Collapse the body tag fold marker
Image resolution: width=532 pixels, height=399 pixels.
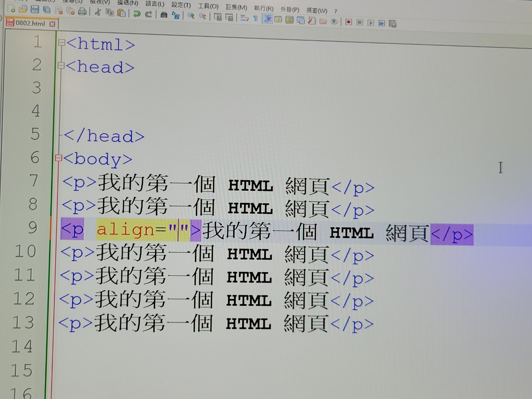(x=58, y=158)
